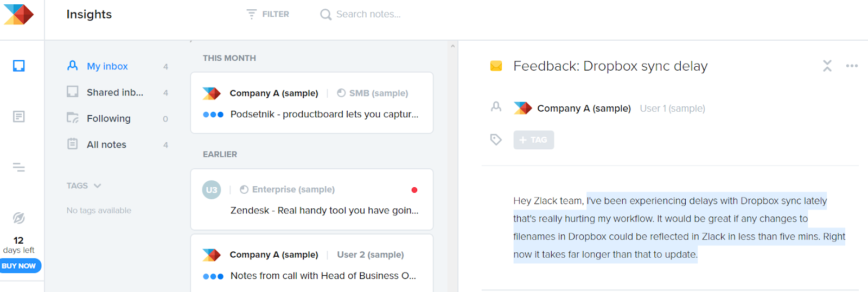Toggle the red unprocessed dot on Zendesk note

coord(414,190)
